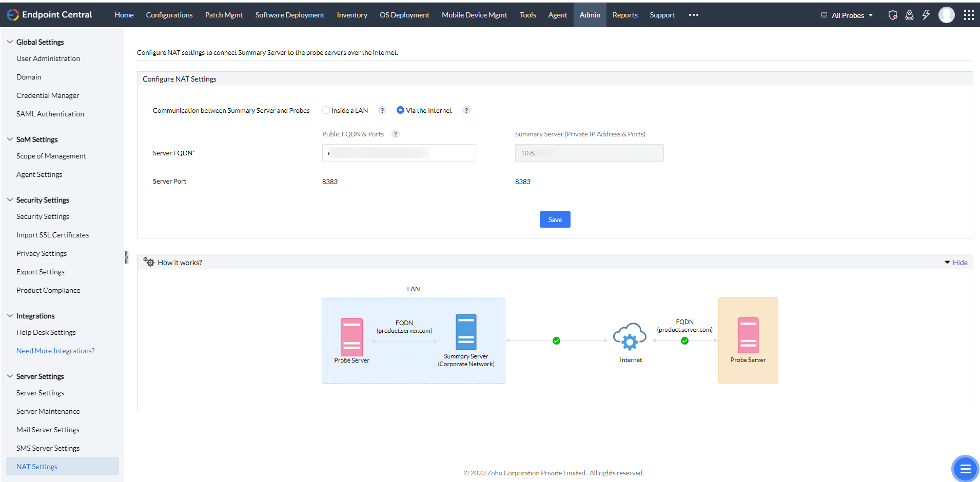Open the Inventory tab
Screen dimensions: 980x482
[x=352, y=15]
